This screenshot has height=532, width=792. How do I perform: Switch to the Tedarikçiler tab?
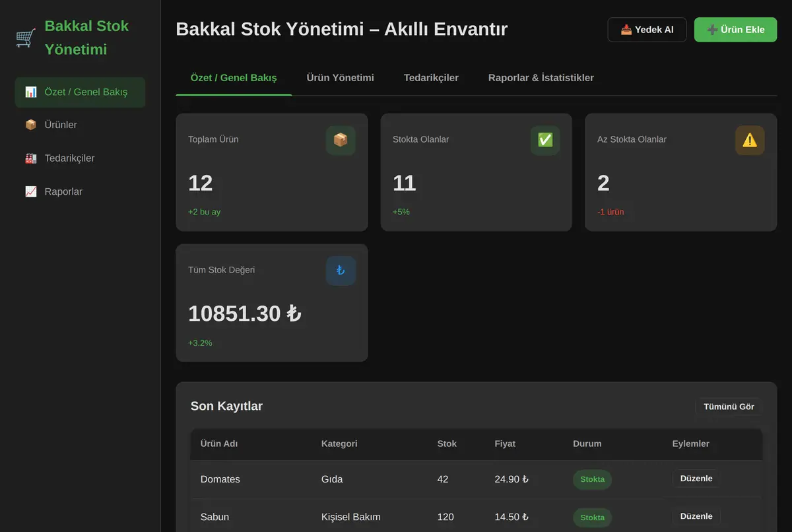click(x=431, y=78)
